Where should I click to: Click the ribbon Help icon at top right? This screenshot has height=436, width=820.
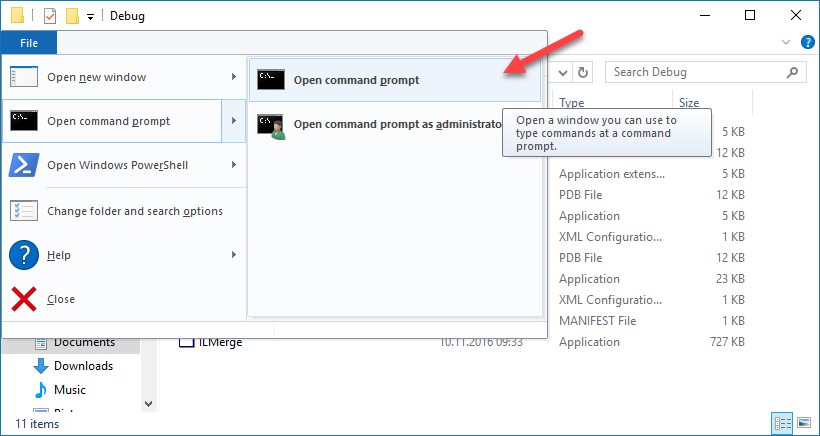(808, 42)
